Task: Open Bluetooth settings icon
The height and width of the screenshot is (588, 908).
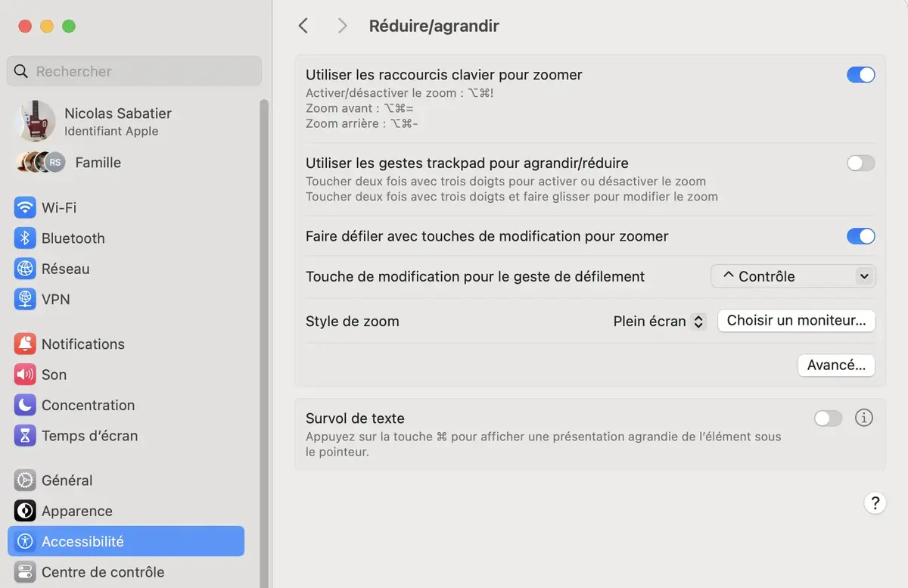Action: pos(25,238)
